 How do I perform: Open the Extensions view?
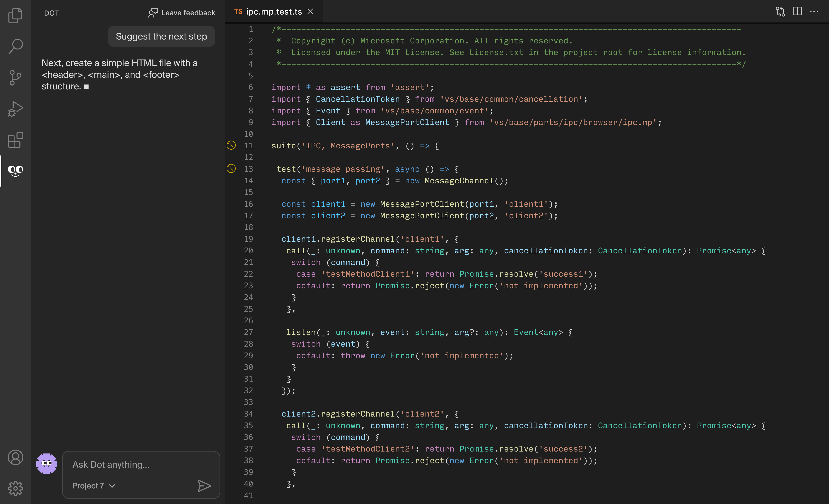pyautogui.click(x=15, y=140)
